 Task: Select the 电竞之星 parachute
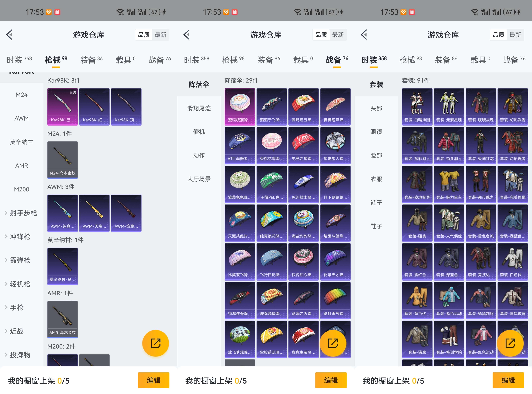pyautogui.click(x=303, y=145)
